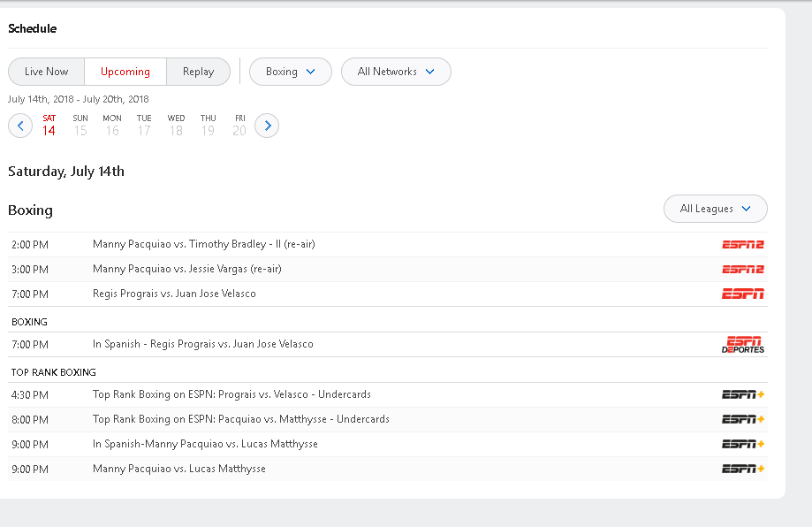Advance to next week with right arrow

(267, 126)
